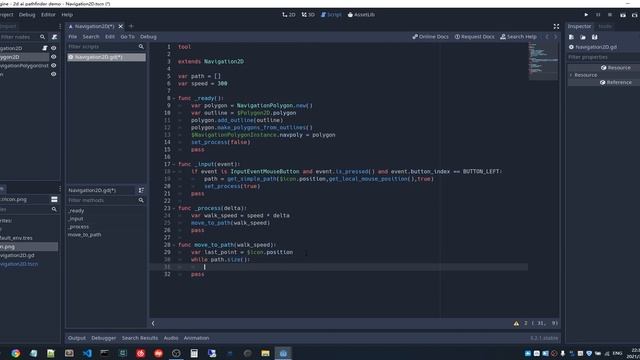Toggle visibility of the Navigation2D node
This screenshot has height=360, width=640.
tap(53, 48)
